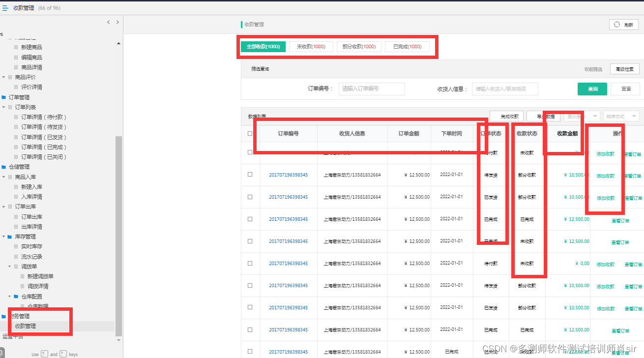Click the page icon beside 订单详情(待付款)
The height and width of the screenshot is (358, 644).
(x=16, y=117)
